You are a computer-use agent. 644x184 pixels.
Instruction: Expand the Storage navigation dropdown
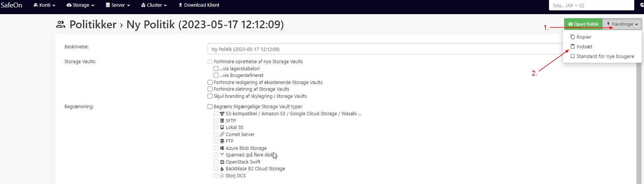80,5
